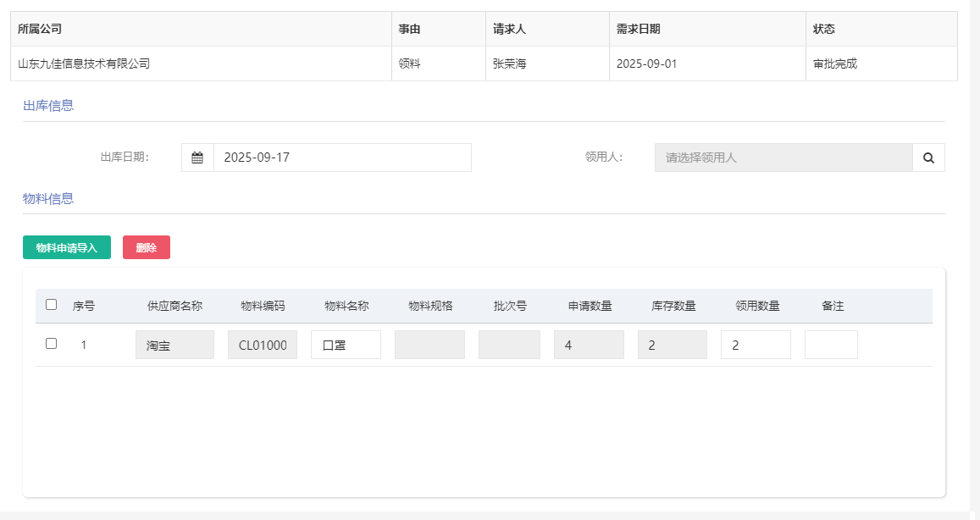The image size is (980, 520).
Task: Check the checkbox for row 1
Action: point(52,344)
